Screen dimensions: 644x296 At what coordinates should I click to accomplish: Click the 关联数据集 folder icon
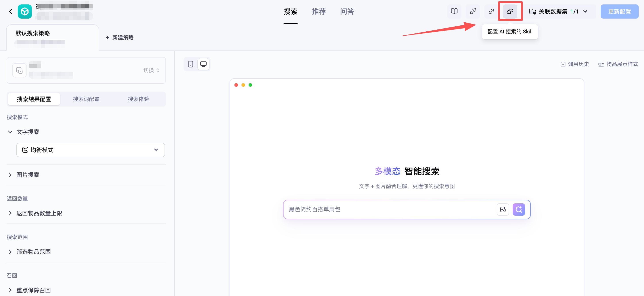click(532, 12)
